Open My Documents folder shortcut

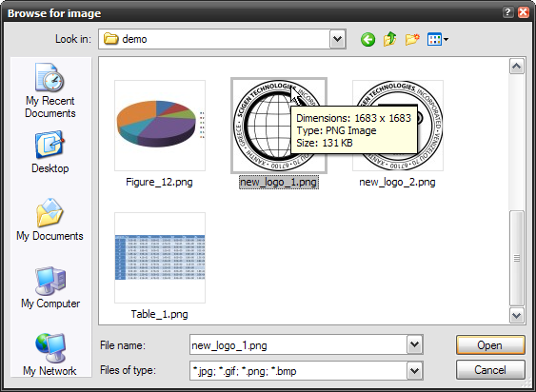click(50, 220)
